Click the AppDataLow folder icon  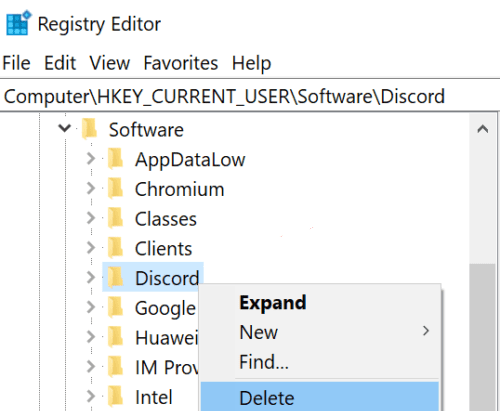click(x=116, y=159)
